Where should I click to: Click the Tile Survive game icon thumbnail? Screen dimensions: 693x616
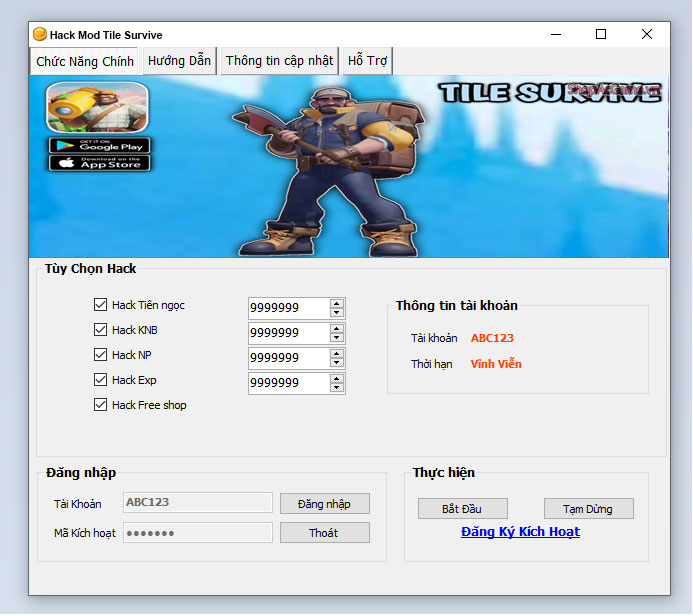pos(97,107)
